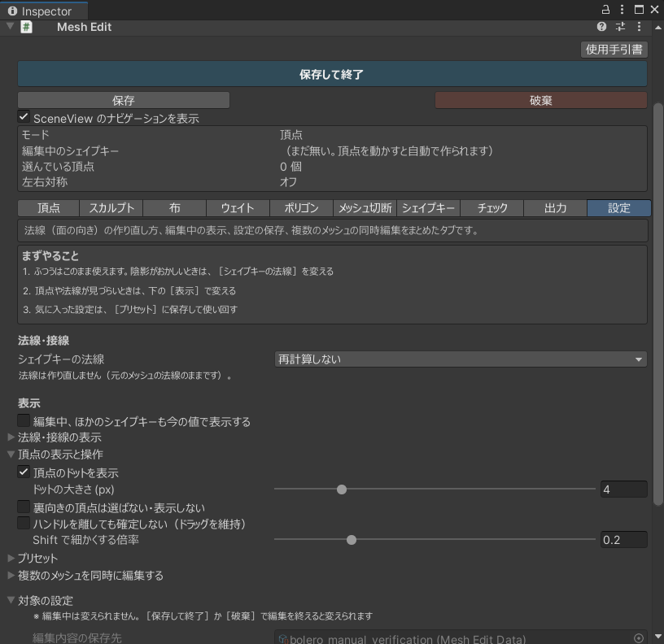
Task: Click the 保存 button
Action: click(x=124, y=100)
